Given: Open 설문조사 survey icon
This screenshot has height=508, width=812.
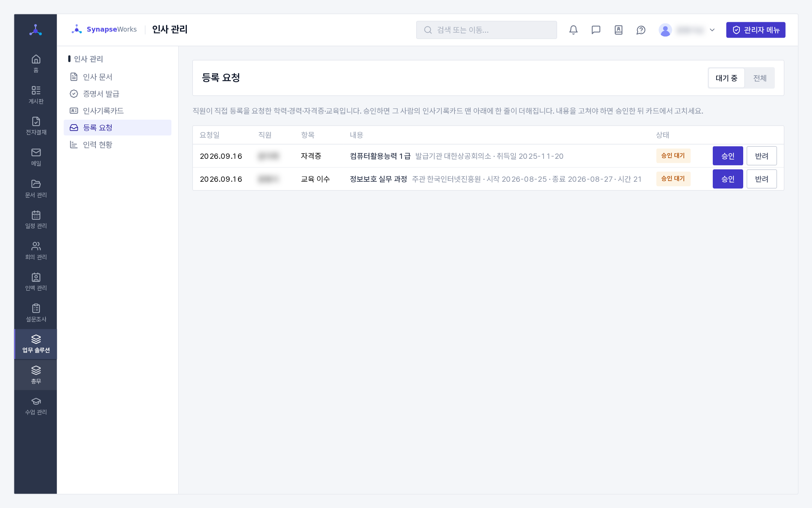Looking at the screenshot, I should coord(36,313).
